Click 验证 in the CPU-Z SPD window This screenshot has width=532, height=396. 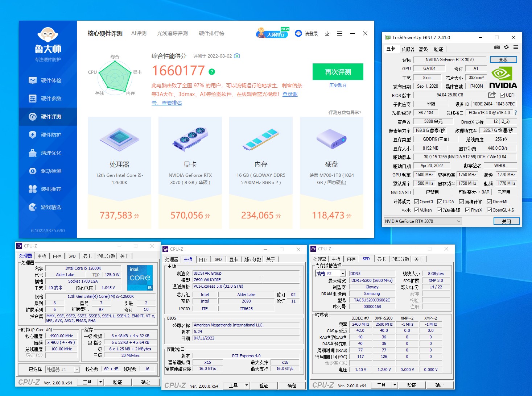pos(412,385)
